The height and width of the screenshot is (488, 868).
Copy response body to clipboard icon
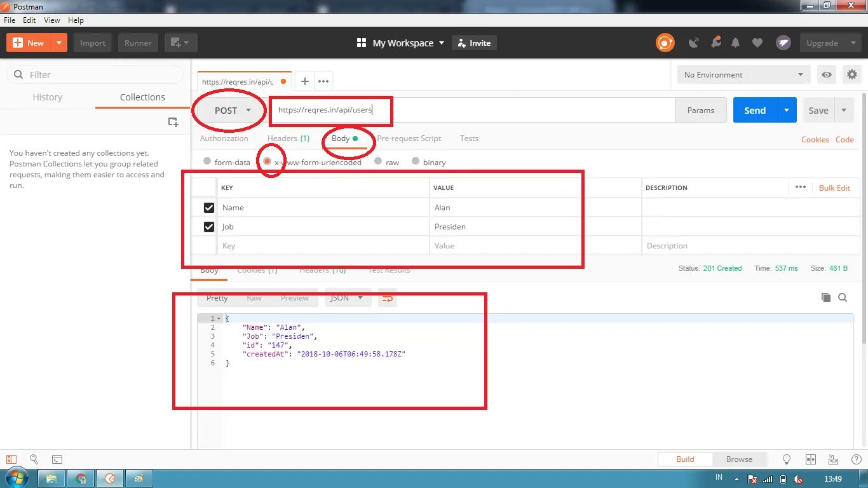click(826, 297)
